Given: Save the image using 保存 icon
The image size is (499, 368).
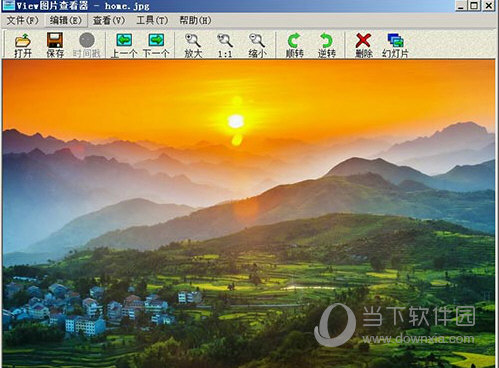Looking at the screenshot, I should point(55,45).
